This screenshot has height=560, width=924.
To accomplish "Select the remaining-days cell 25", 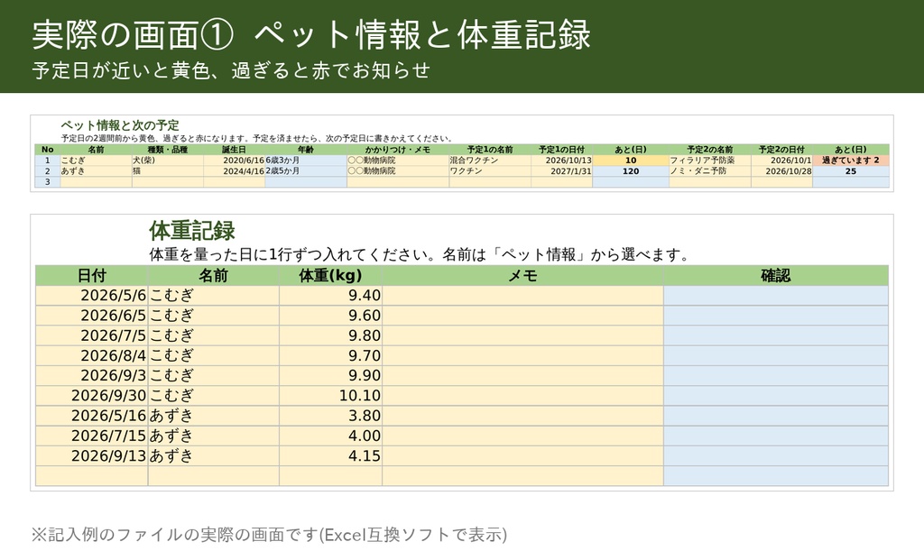I will coord(850,171).
